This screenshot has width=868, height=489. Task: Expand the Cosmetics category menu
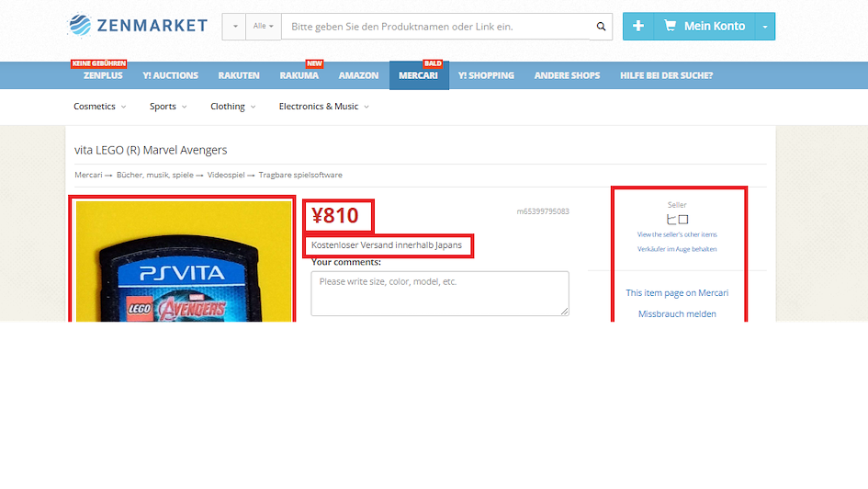tap(99, 107)
